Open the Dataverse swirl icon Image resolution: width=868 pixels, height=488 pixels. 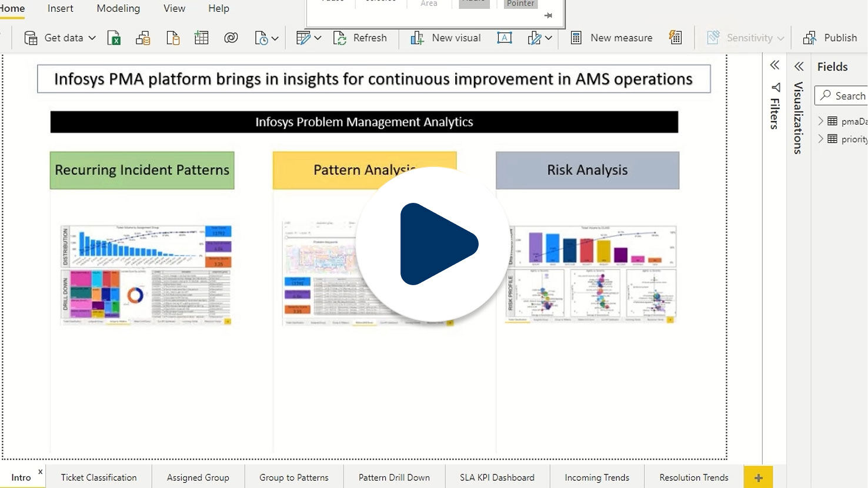231,38
